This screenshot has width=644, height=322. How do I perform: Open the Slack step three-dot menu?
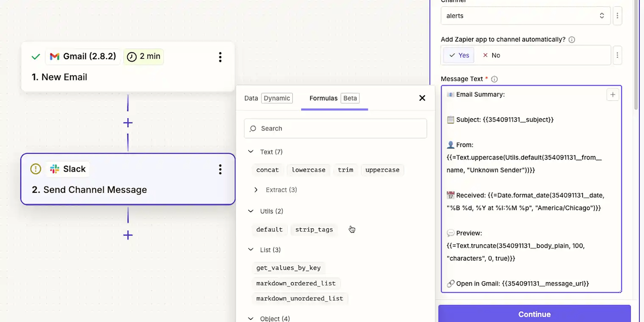point(220,169)
